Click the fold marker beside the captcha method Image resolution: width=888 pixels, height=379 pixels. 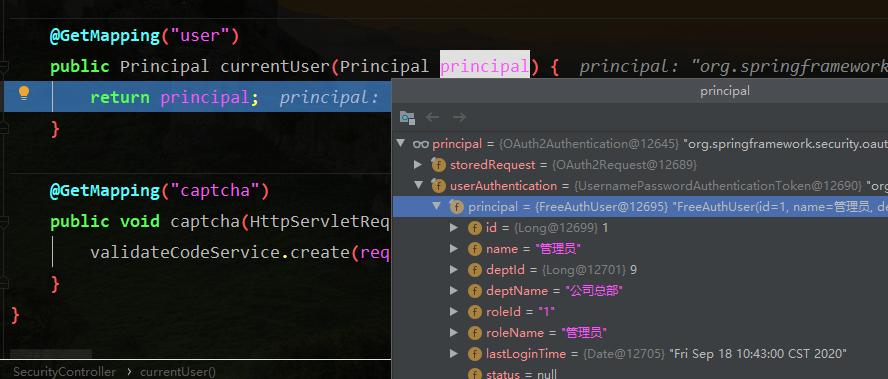coord(3,221)
